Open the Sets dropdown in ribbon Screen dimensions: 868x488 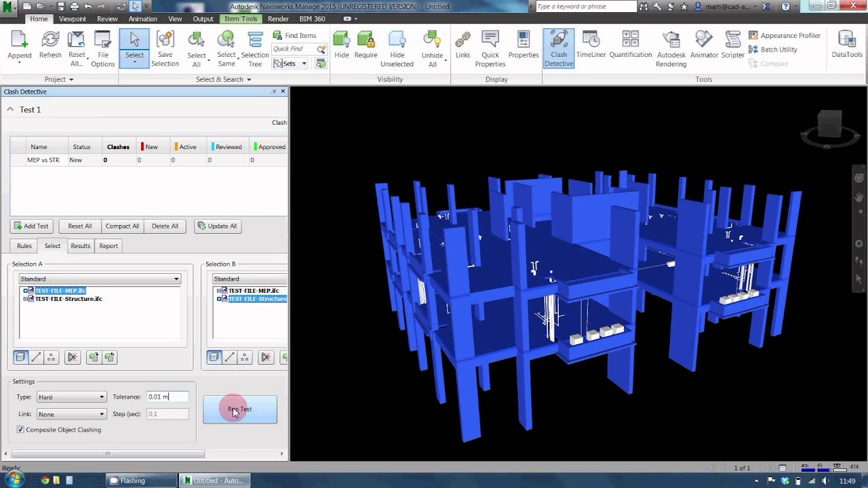(290, 63)
